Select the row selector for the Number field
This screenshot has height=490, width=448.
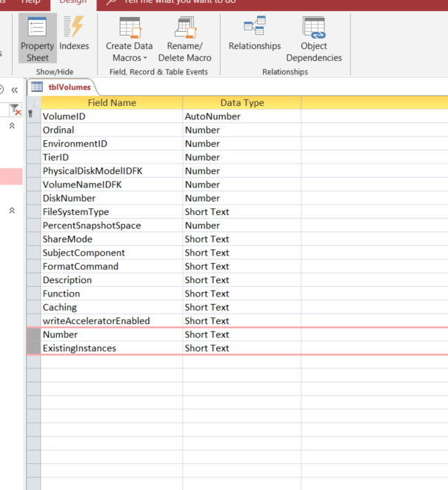coord(33,335)
